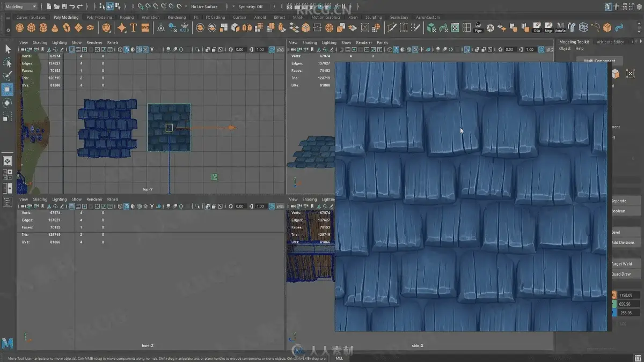Click the SVG import shelf icon
The image size is (644, 362).
[145, 28]
